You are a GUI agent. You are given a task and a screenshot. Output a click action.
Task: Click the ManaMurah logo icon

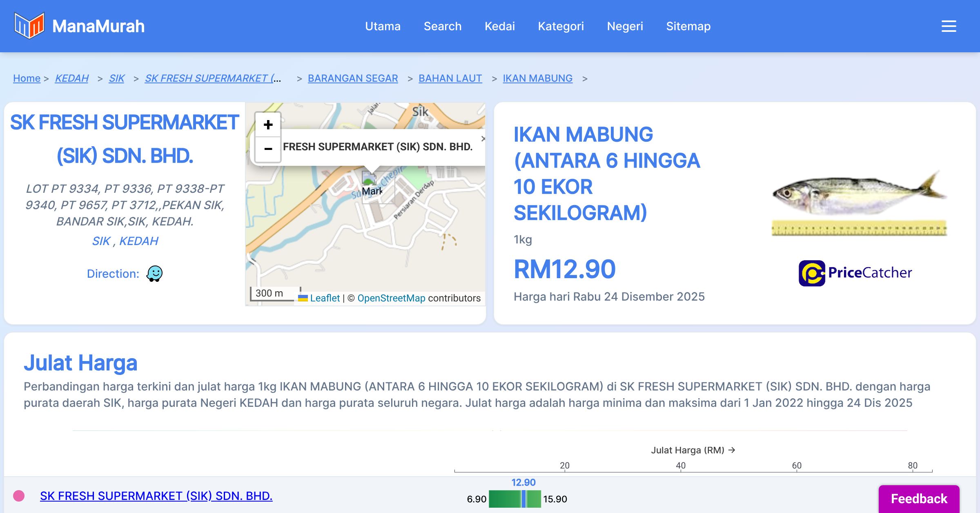click(29, 26)
